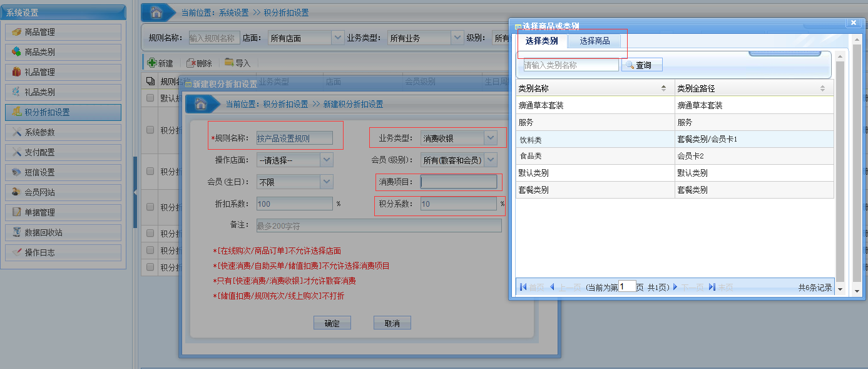The height and width of the screenshot is (369, 868).
Task: Switch to the 选择类别 tab
Action: (x=542, y=41)
